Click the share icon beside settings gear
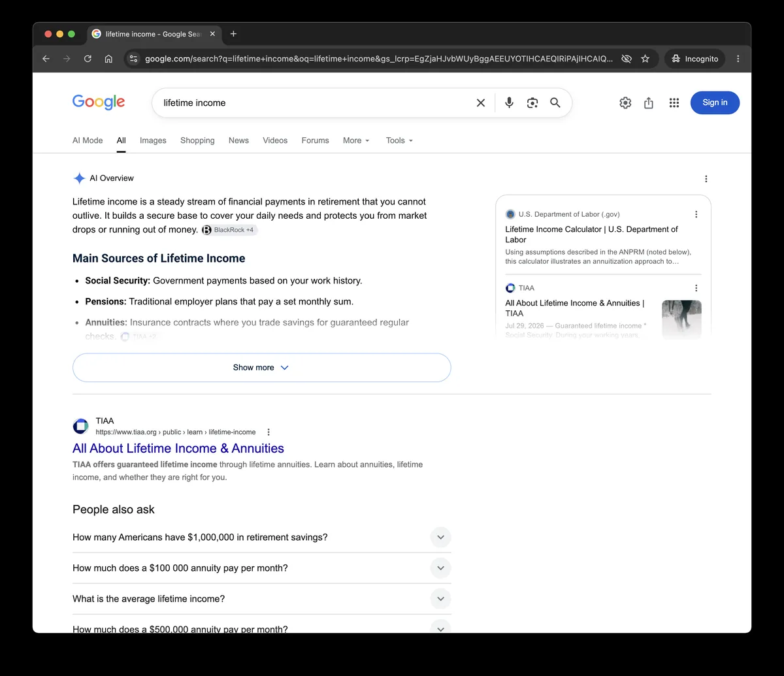Viewport: 784px width, 676px height. pyautogui.click(x=649, y=103)
